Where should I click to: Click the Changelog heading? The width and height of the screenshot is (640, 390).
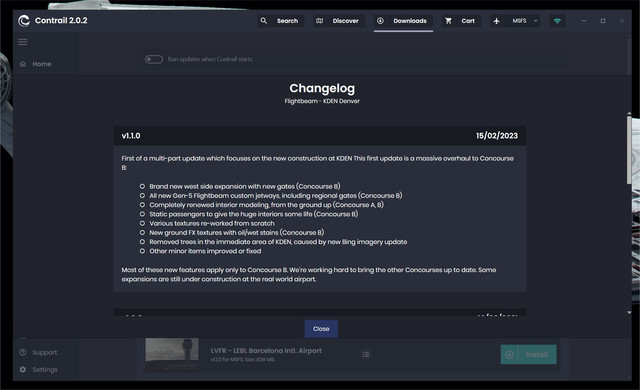click(x=322, y=88)
